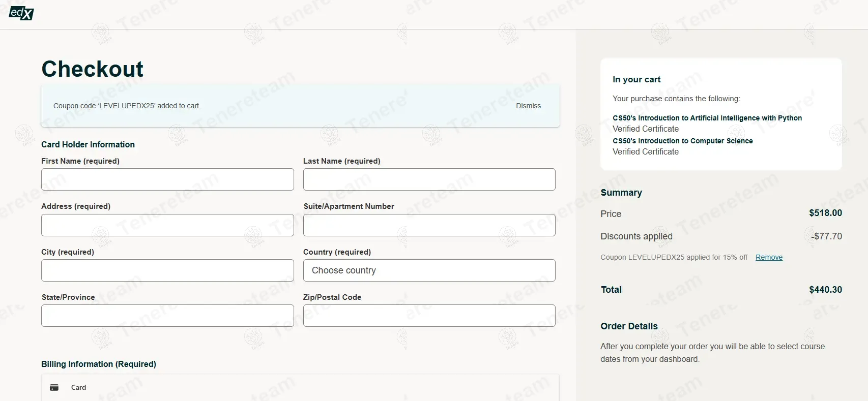Dismiss the coupon added notification
Image resolution: width=868 pixels, height=401 pixels.
(528, 106)
